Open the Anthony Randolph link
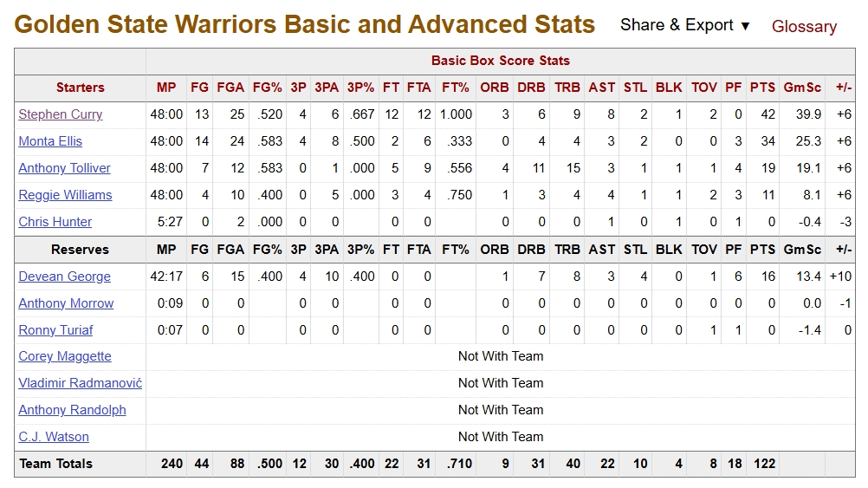This screenshot has height=488, width=868. (73, 410)
